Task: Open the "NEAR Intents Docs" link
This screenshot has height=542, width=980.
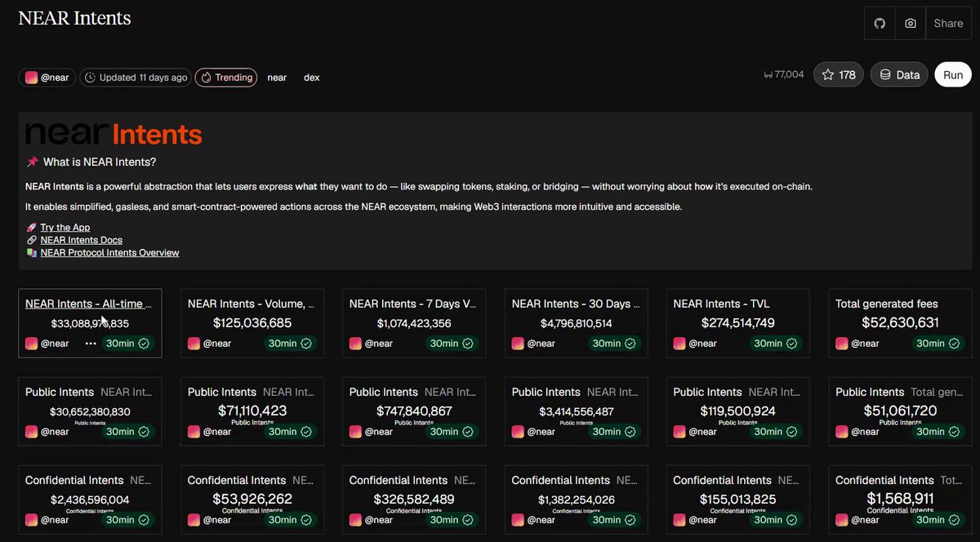Action: click(x=82, y=240)
